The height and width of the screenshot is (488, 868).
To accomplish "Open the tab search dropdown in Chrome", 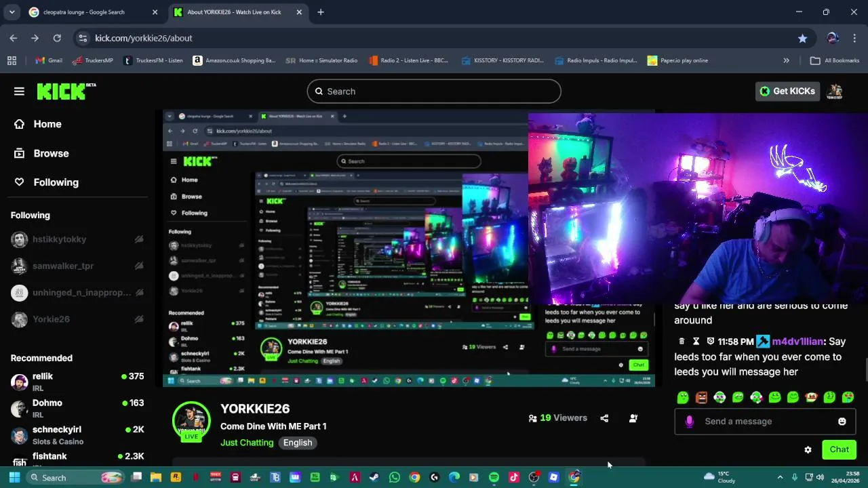I will (x=12, y=12).
